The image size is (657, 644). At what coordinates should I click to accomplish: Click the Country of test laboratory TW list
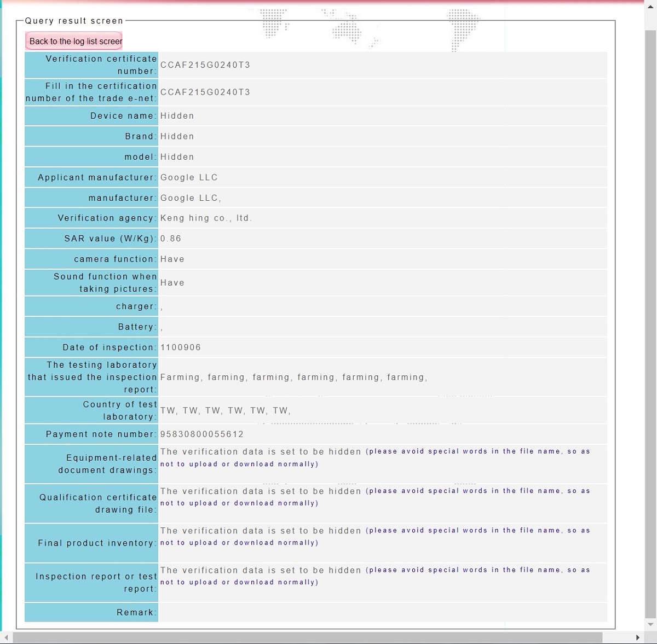(x=225, y=411)
